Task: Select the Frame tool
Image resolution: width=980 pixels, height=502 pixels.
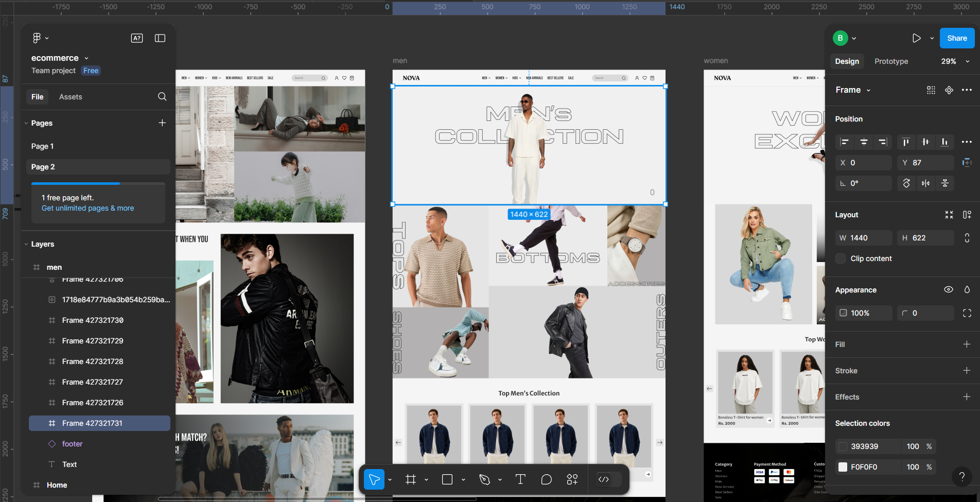Action: point(410,479)
